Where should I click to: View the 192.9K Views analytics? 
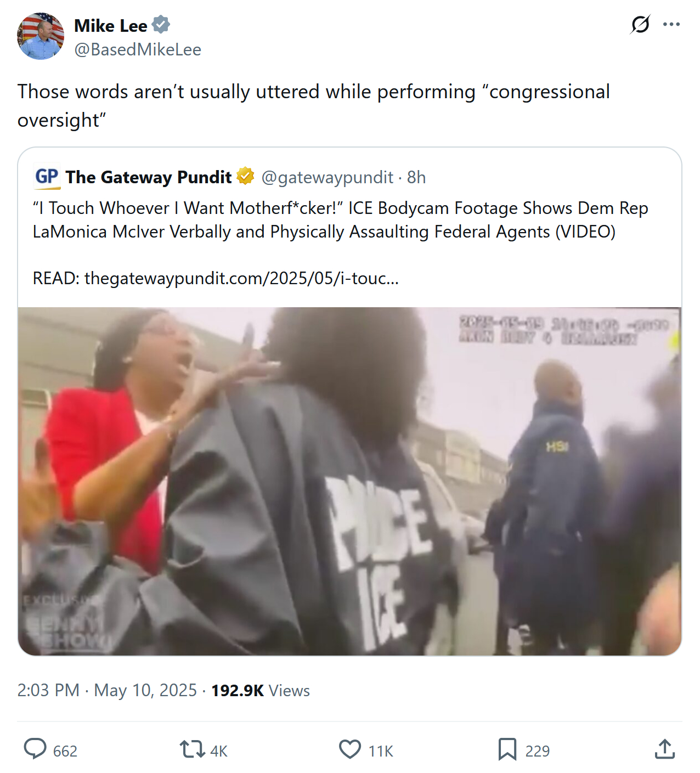tap(261, 690)
